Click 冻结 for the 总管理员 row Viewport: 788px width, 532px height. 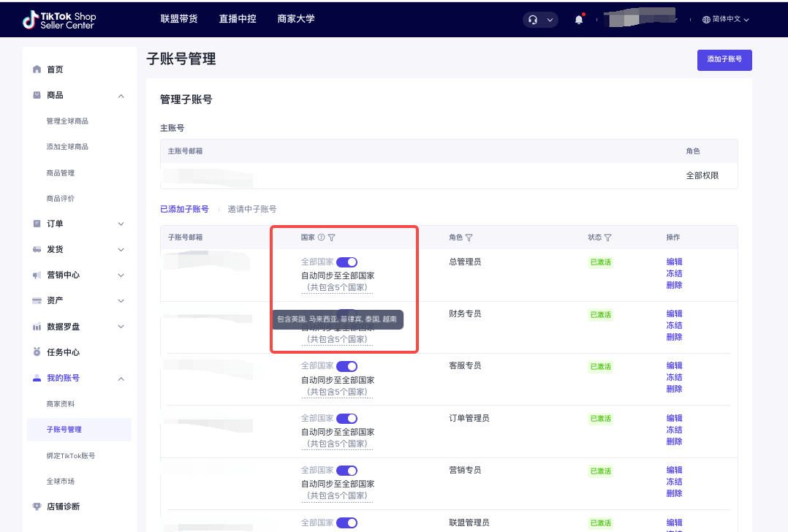pos(675,273)
